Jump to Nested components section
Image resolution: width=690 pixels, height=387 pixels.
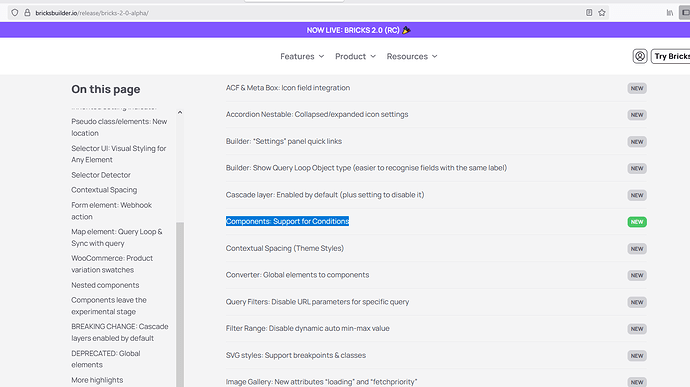click(105, 285)
